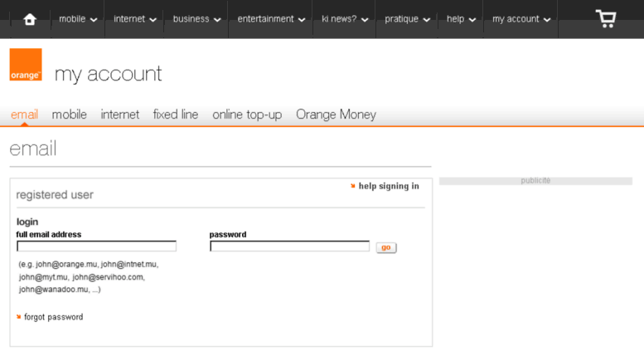Click the go button

pyautogui.click(x=386, y=247)
